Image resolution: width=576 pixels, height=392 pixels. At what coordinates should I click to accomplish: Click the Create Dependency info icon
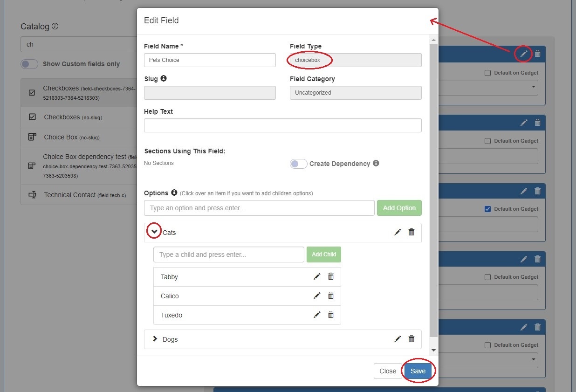click(376, 163)
